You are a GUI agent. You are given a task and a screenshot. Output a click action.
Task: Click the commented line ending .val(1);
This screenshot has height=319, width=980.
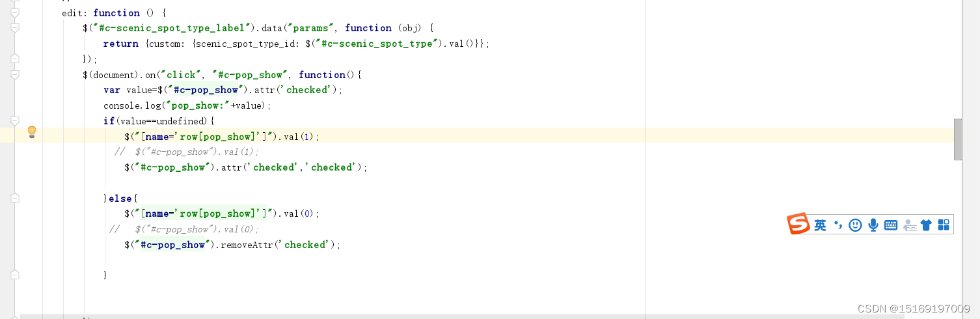click(186, 152)
